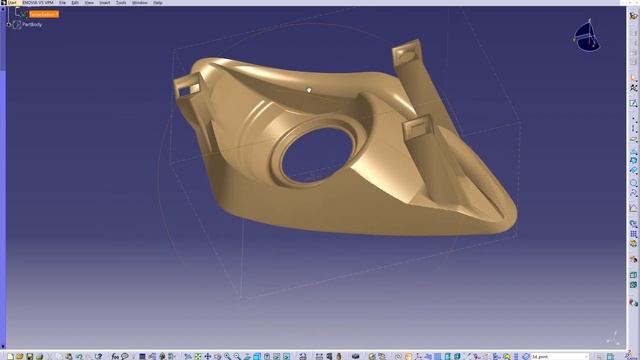This screenshot has height=360, width=640.
Task: Click the Apply Material bottle icon
Action: pyautogui.click(x=339, y=356)
